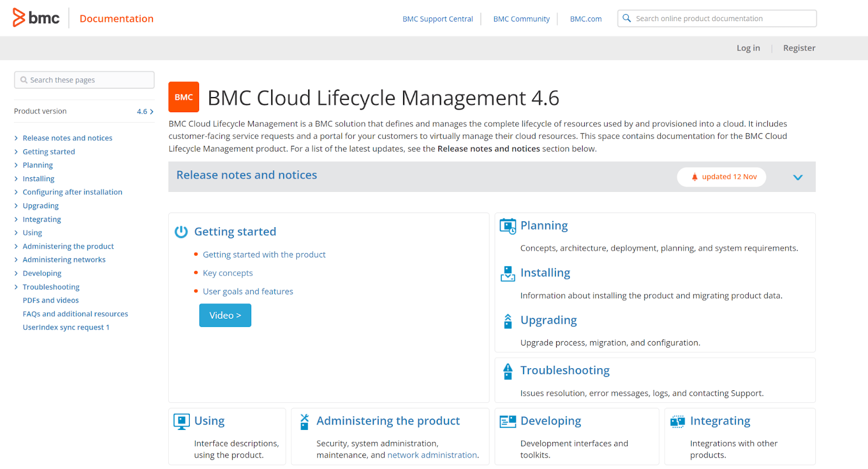Open the Getting started card heading
The width and height of the screenshot is (868, 469).
pyautogui.click(x=235, y=232)
